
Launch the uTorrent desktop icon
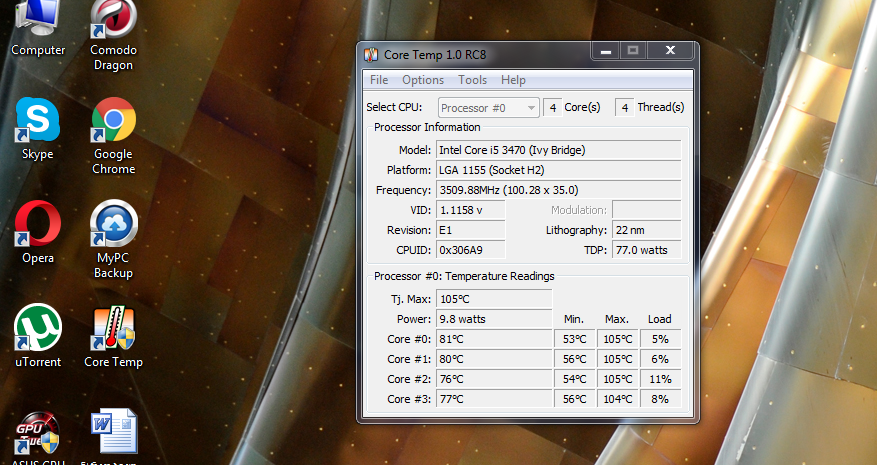(37, 330)
